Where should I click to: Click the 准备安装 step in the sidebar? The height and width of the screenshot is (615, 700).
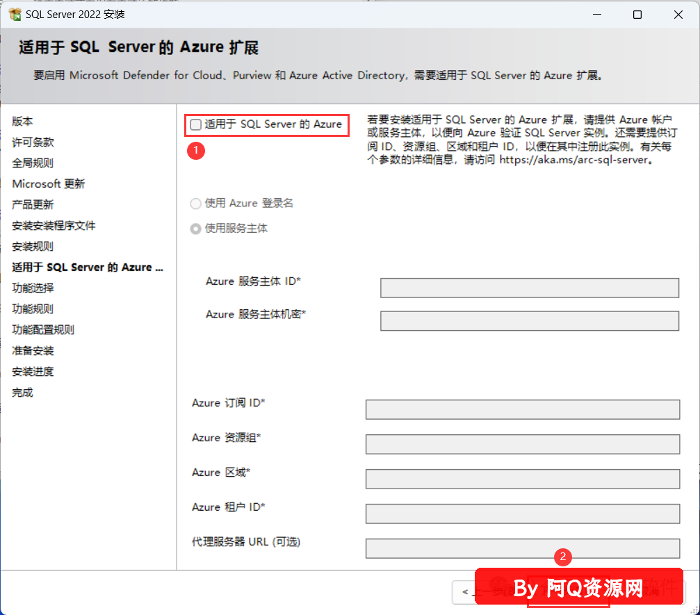(x=33, y=351)
